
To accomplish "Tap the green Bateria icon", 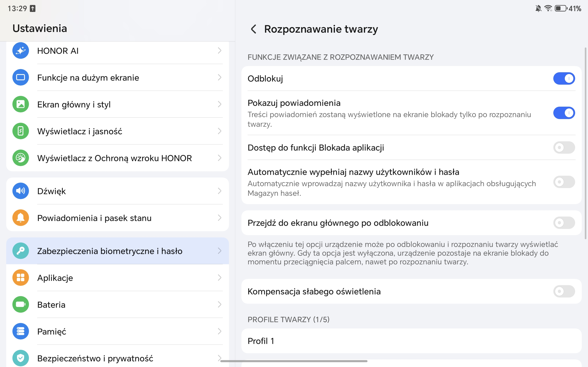I will 21,304.
